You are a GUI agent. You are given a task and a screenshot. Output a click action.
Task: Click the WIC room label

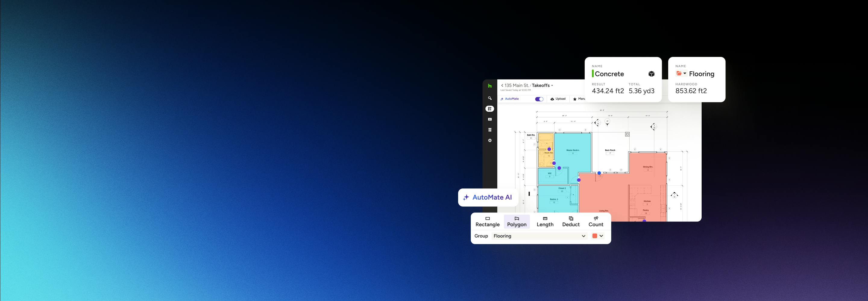[549, 173]
